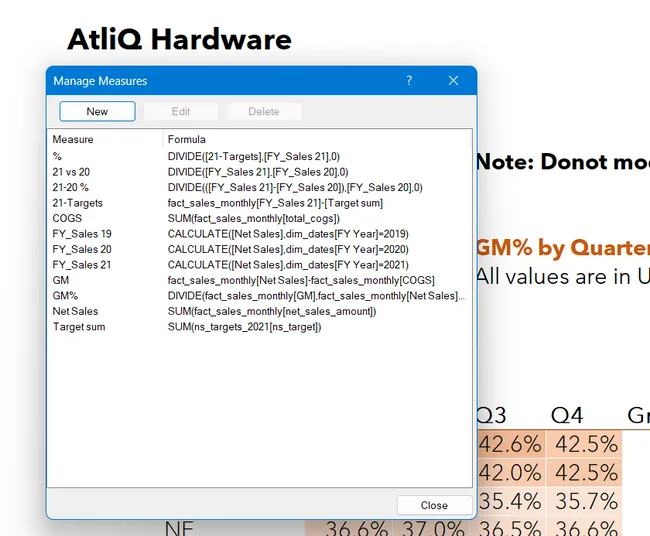
Task: Select the FY_Sales 20 measure
Action: (82, 249)
